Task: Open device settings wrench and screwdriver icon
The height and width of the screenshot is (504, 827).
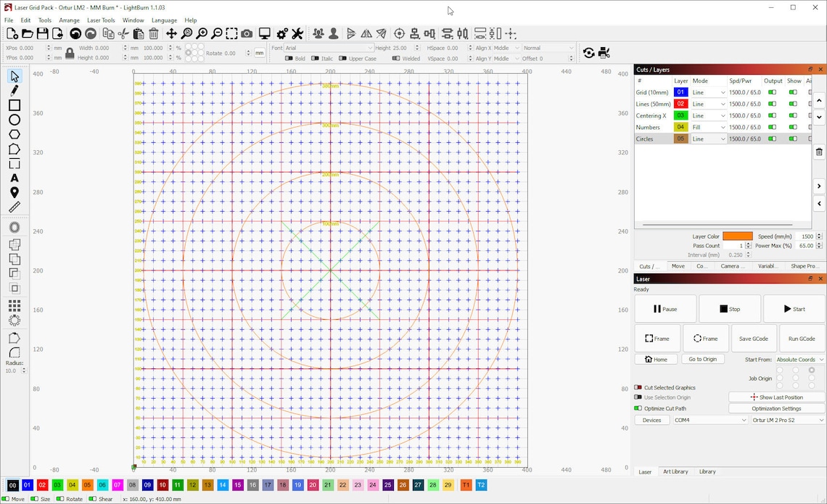Action: click(x=297, y=34)
